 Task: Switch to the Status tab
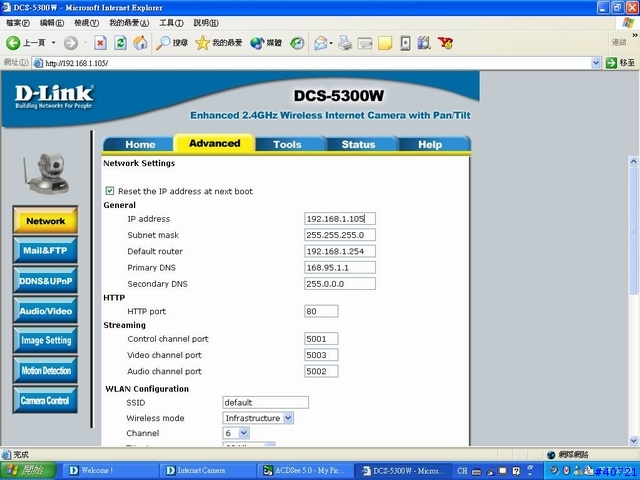(x=358, y=144)
